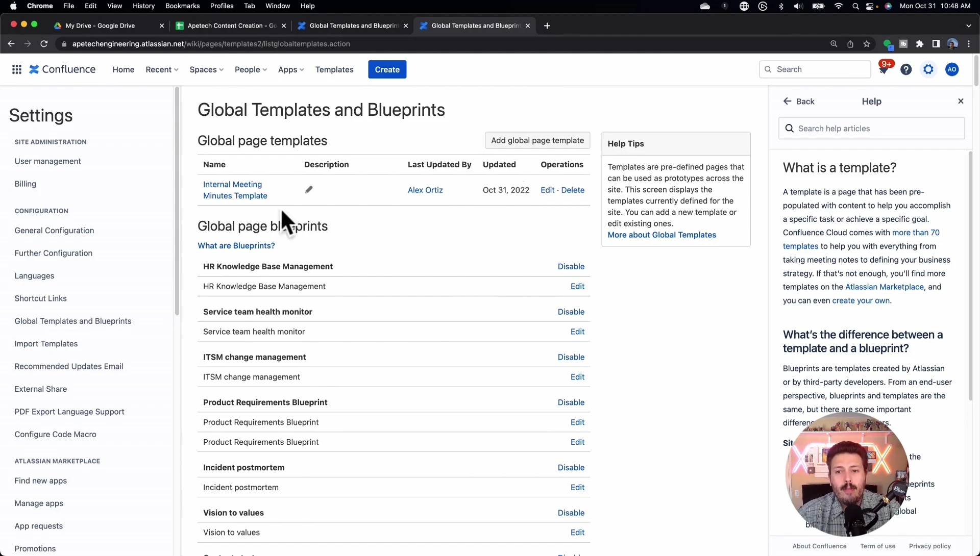Open General Configuration in sidebar
The width and height of the screenshot is (980, 556).
(x=54, y=231)
